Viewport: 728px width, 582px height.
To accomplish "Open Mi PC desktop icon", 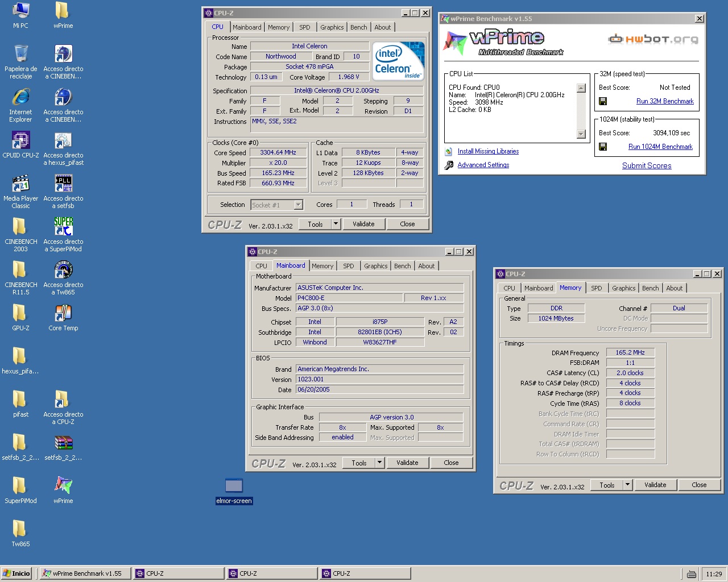I will point(20,15).
